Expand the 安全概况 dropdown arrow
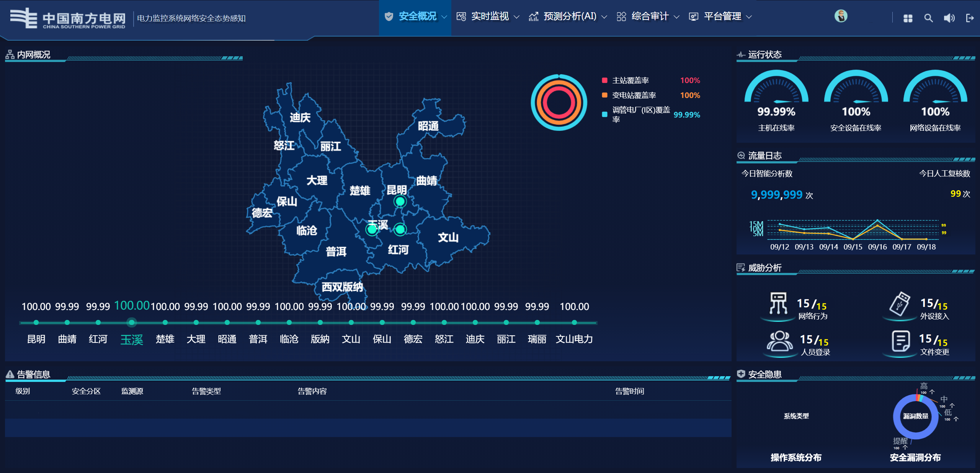Viewport: 980px width, 473px height. pos(444,17)
